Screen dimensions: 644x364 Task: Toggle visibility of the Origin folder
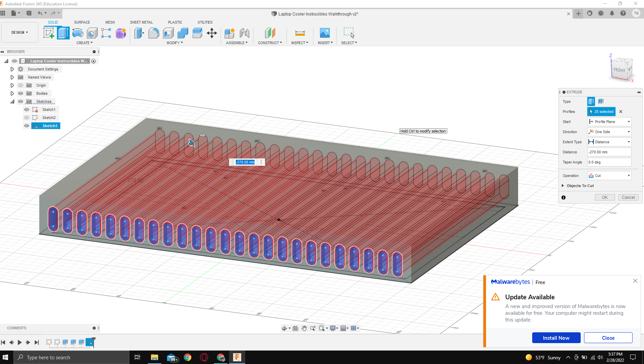tap(21, 85)
